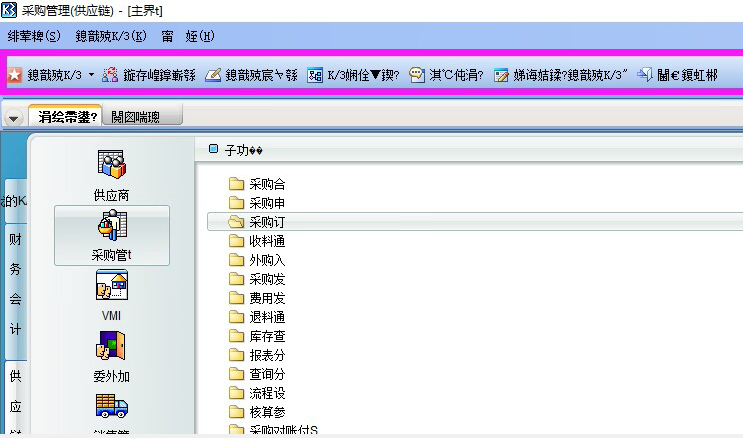Viewport: 743px width, 438px height.
Task: Open the (H) help menu
Action: point(201,36)
